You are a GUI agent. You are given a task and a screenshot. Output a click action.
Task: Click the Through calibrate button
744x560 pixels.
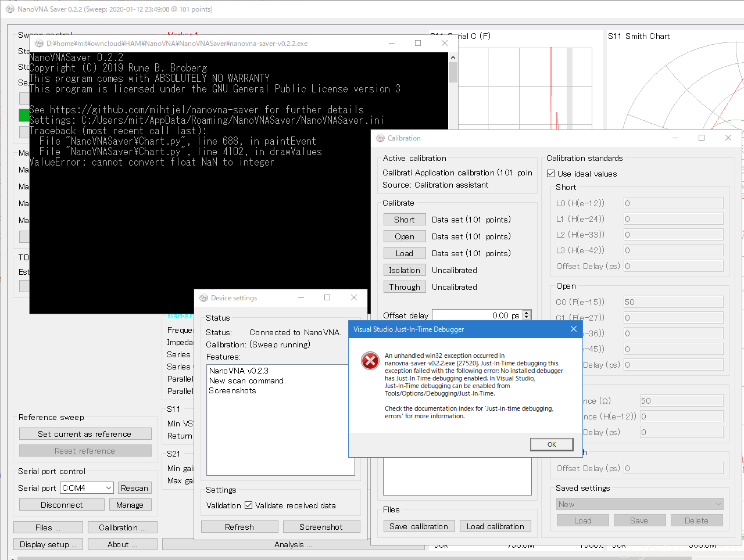click(x=405, y=287)
